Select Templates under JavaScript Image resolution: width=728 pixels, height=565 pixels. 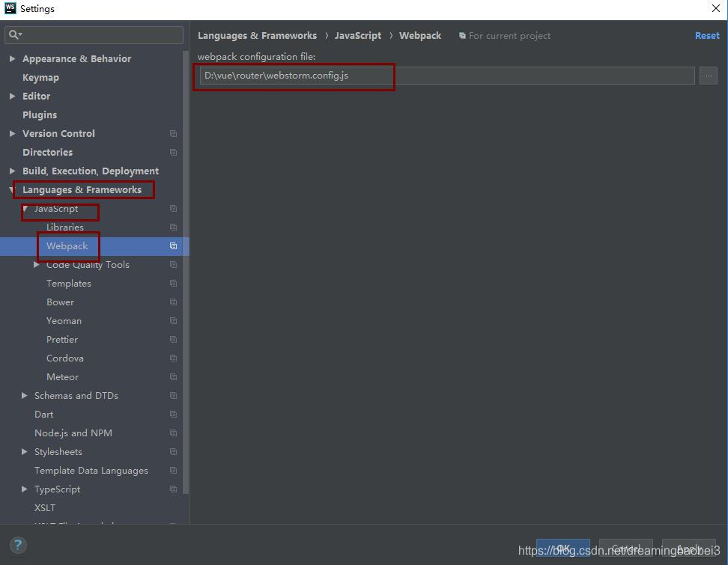pyautogui.click(x=69, y=284)
